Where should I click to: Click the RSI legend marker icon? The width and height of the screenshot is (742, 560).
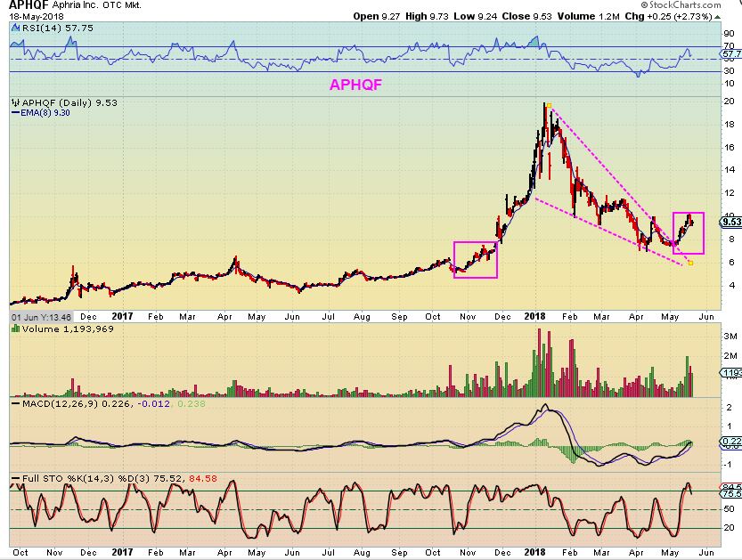point(16,28)
